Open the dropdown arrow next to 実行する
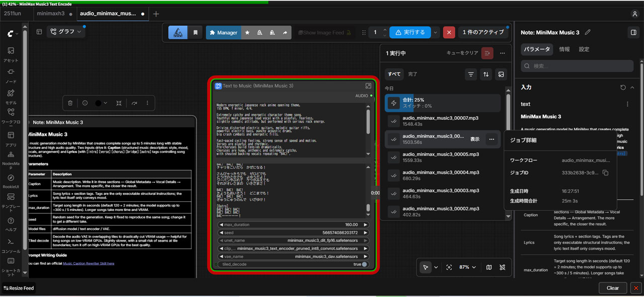 [x=436, y=33]
